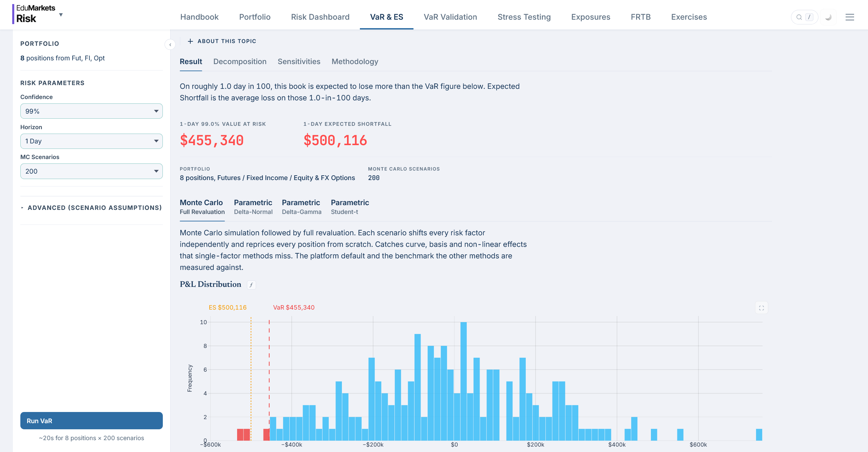
Task: Click the search magnifier icon
Action: click(x=799, y=17)
